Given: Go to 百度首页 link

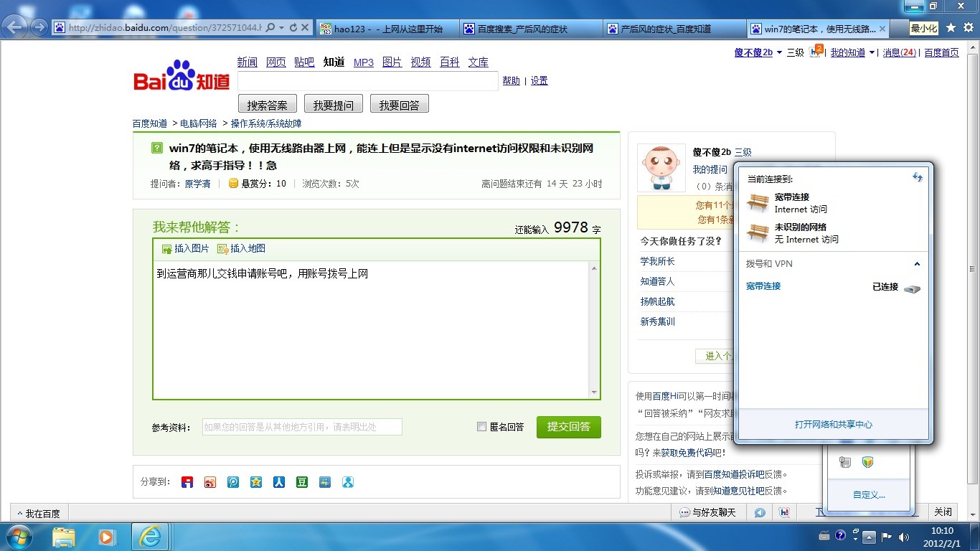Looking at the screenshot, I should coord(941,52).
